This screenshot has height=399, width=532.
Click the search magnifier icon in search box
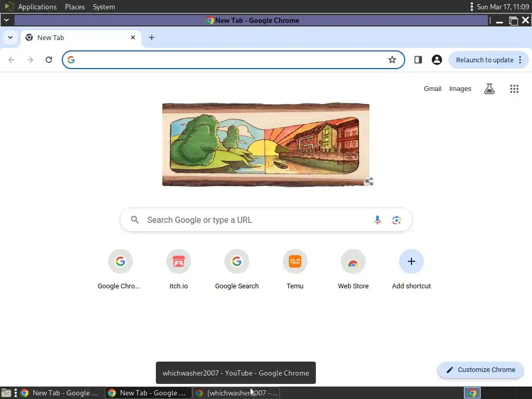click(135, 220)
